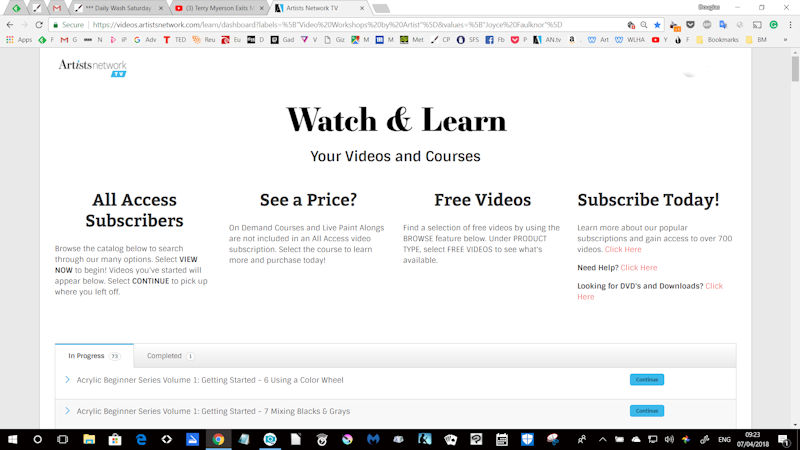Screen dimensions: 800x450
Task: Click the ENG language indicator
Action: (x=724, y=439)
